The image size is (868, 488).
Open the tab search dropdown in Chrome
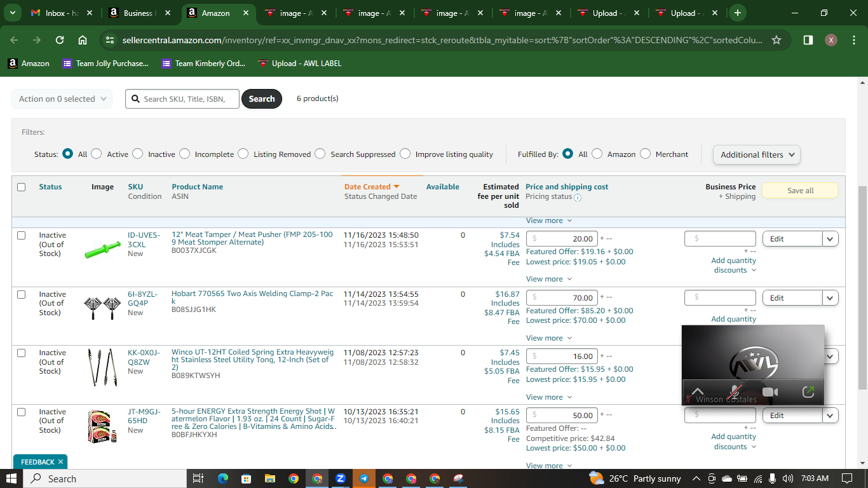coord(14,13)
